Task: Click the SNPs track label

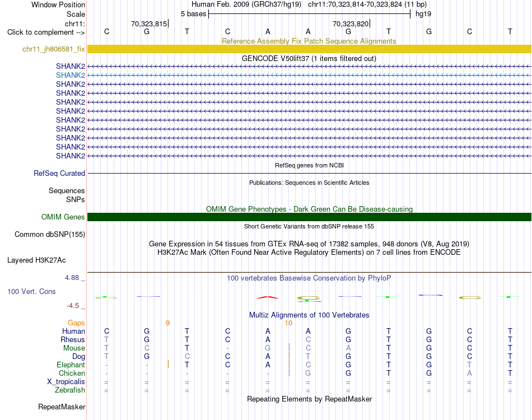Action: (x=76, y=199)
